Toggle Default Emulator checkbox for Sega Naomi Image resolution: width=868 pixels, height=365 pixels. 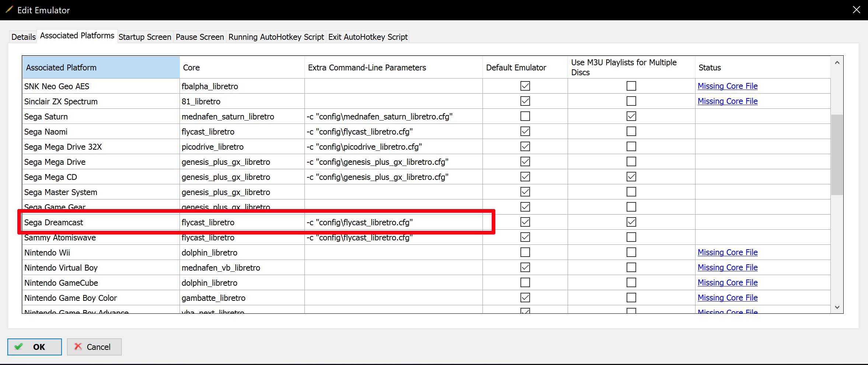(x=525, y=131)
